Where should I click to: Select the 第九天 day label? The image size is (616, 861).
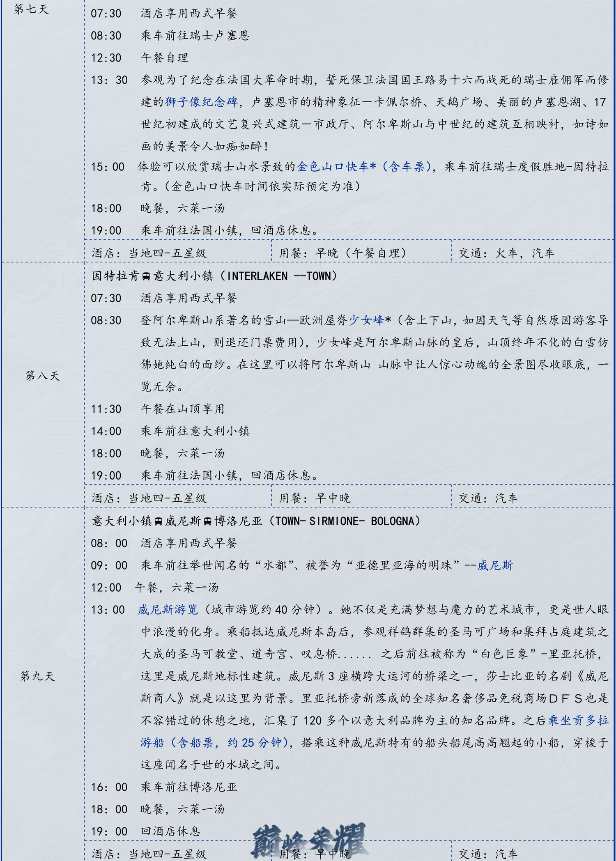pyautogui.click(x=37, y=676)
